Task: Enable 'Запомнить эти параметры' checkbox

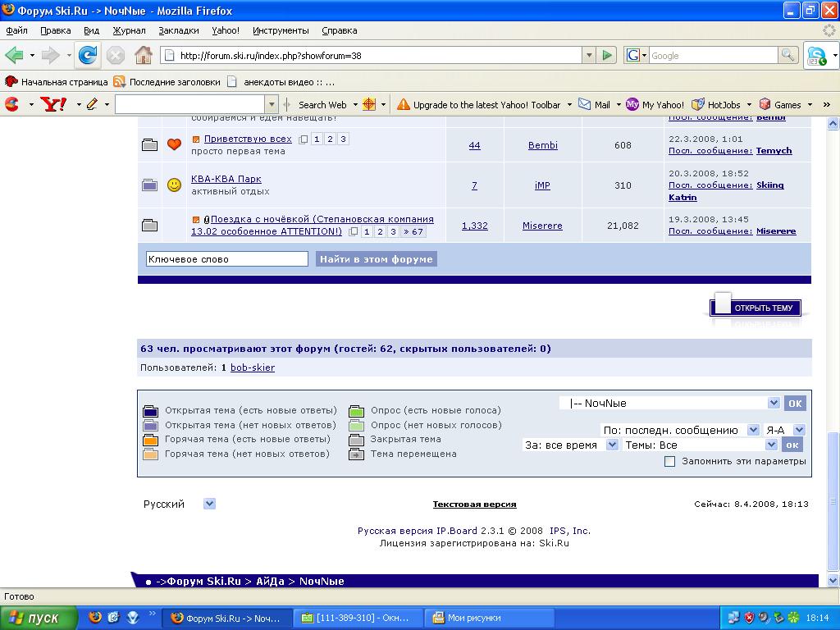Action: pyautogui.click(x=669, y=461)
